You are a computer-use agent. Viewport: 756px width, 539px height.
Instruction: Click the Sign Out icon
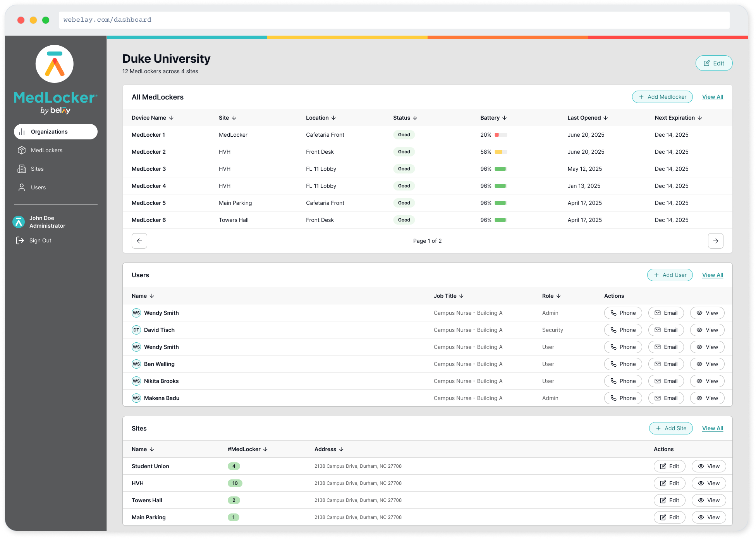pos(21,240)
